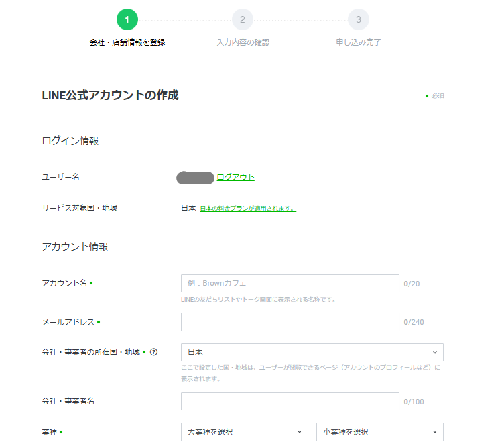
Task: Open the 小業種を選択 dropdown
Action: pos(380,432)
